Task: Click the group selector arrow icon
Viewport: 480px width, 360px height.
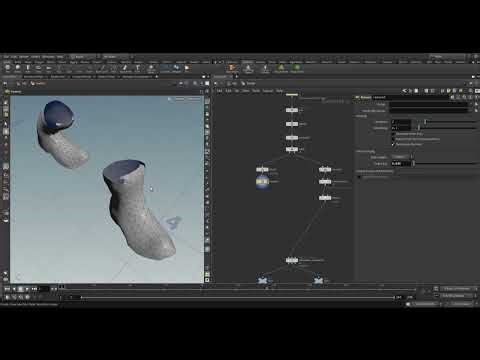Action: pyautogui.click(x=476, y=104)
